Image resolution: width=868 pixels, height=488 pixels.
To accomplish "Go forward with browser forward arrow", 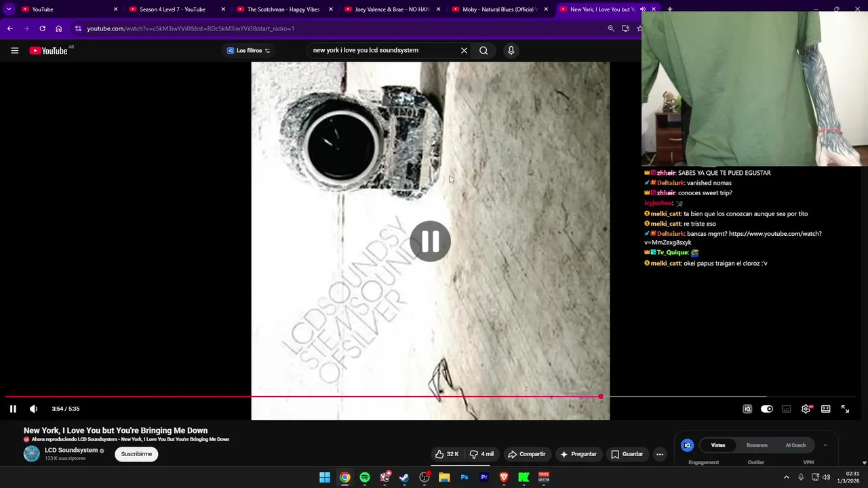I will point(26,28).
